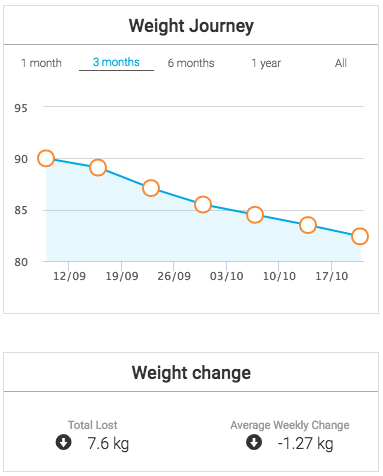The width and height of the screenshot is (383, 476).
Task: Click the down arrow icon beside Total Lost
Action: point(63,442)
